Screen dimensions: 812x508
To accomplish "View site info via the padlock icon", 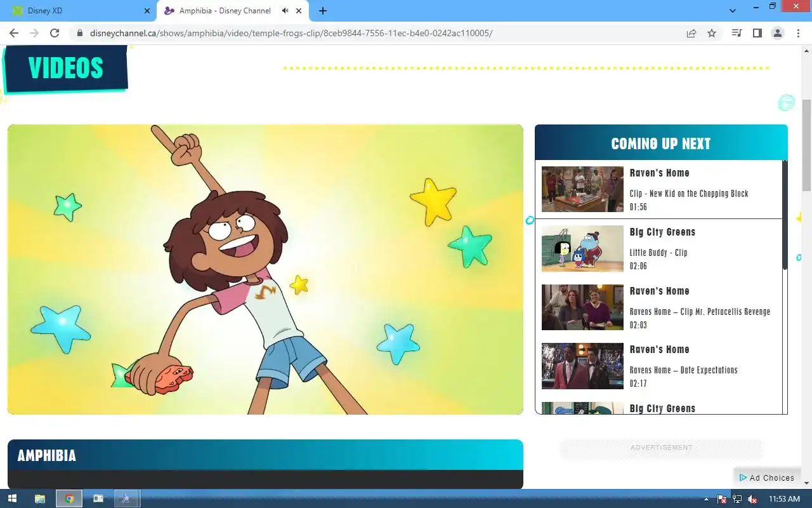I will [x=80, y=33].
